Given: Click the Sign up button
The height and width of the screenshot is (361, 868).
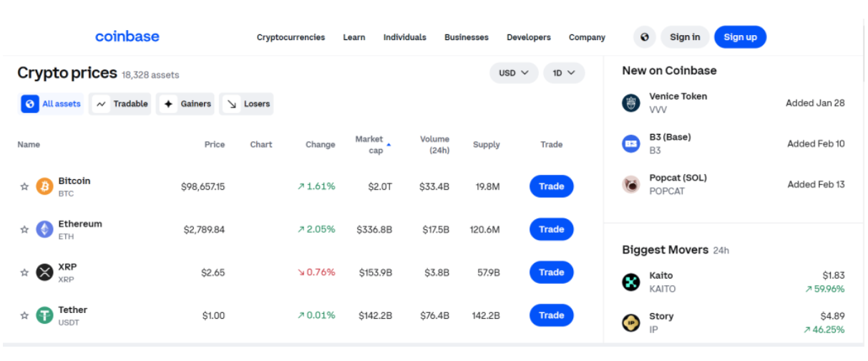Looking at the screenshot, I should click(x=740, y=37).
